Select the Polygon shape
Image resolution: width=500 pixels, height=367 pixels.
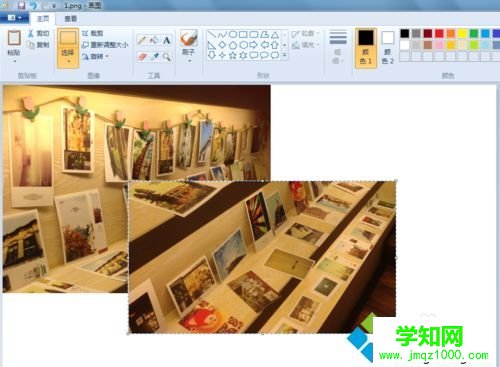[x=264, y=34]
